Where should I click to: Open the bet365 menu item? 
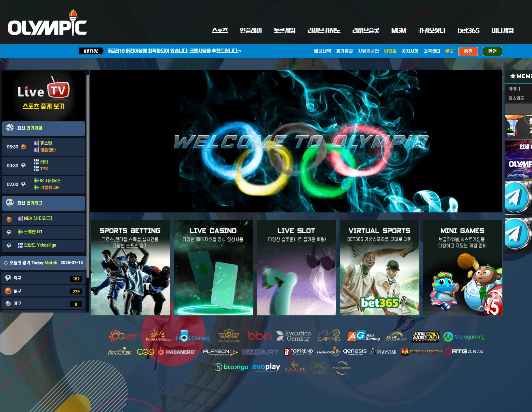coord(468,30)
